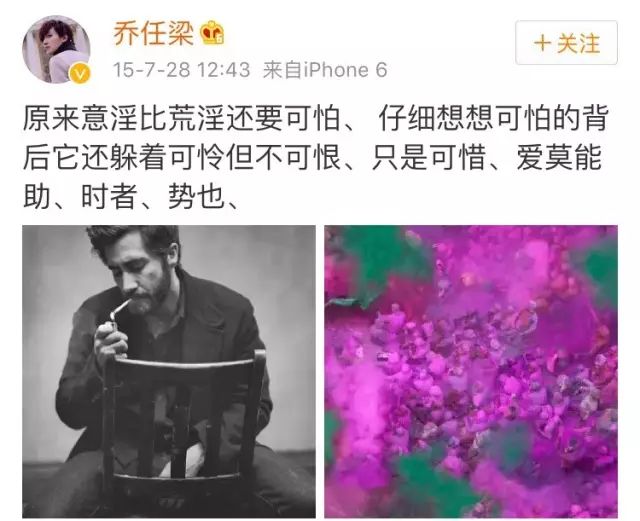The height and width of the screenshot is (521, 640).
Task: Click the yellow V verified badge
Action: (x=80, y=73)
